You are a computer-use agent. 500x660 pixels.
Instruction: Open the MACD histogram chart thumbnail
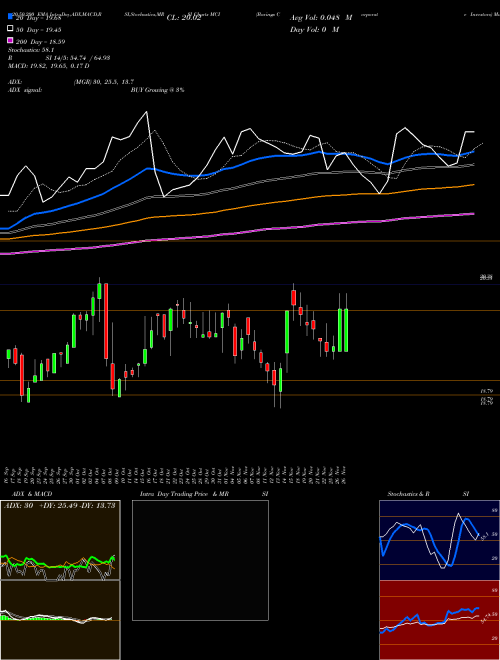point(60,620)
